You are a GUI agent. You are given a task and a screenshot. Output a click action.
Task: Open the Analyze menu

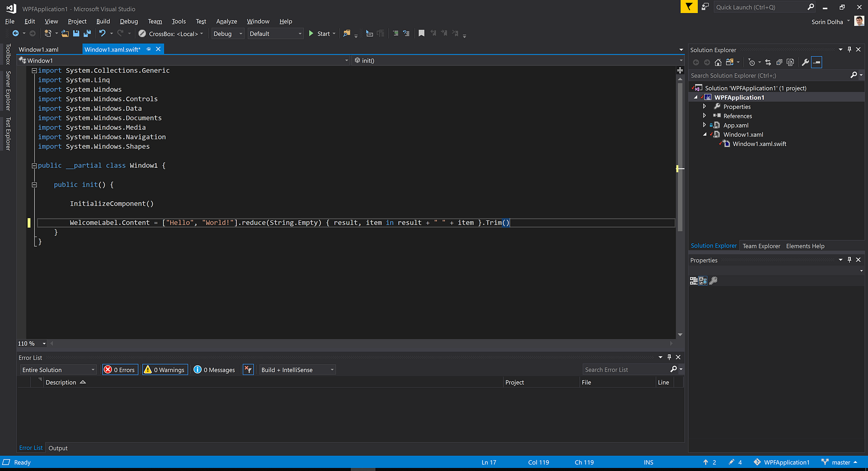pos(227,21)
